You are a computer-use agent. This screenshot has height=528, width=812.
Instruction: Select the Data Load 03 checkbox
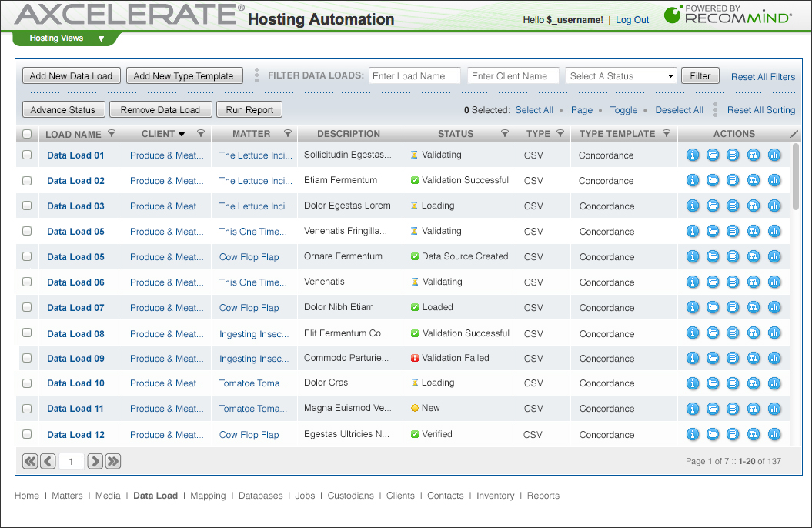pyautogui.click(x=27, y=206)
